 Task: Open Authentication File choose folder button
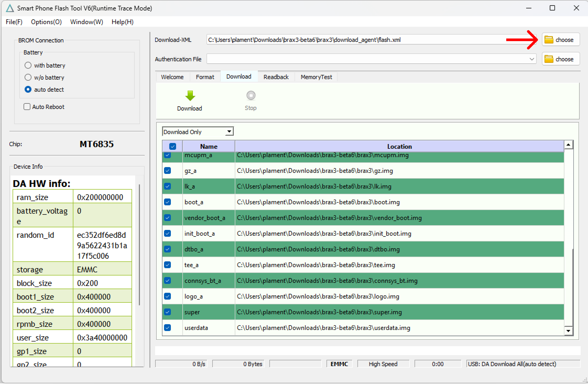tap(560, 59)
